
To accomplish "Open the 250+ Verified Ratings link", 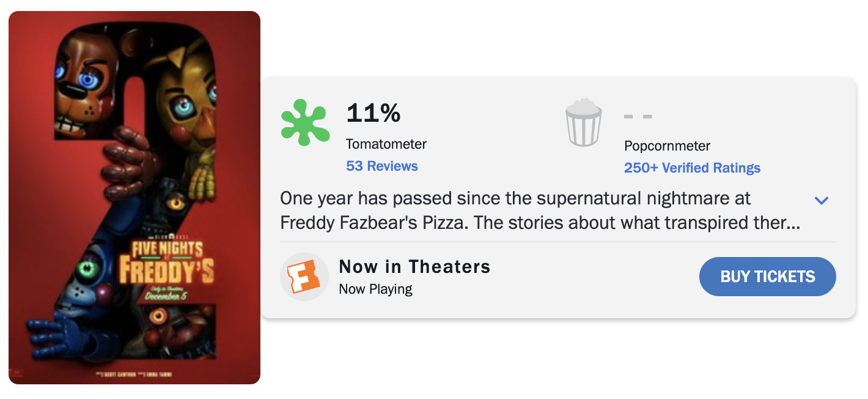I will click(x=692, y=168).
